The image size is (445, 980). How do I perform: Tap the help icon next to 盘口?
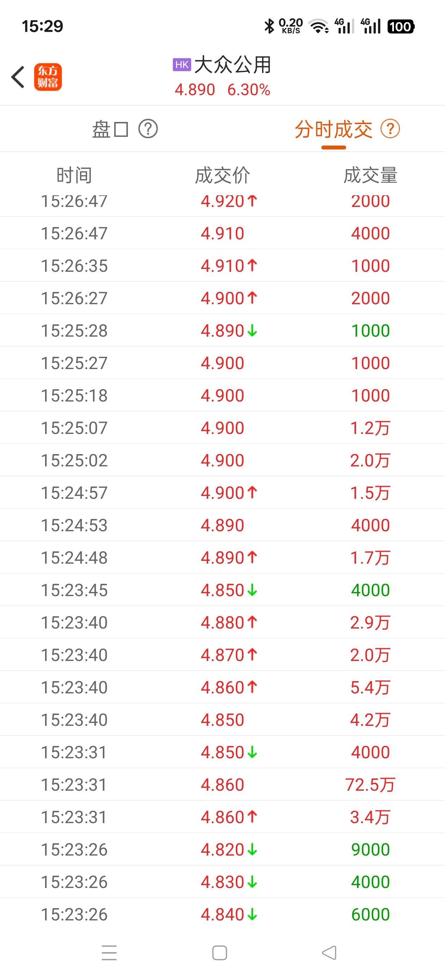point(148,129)
